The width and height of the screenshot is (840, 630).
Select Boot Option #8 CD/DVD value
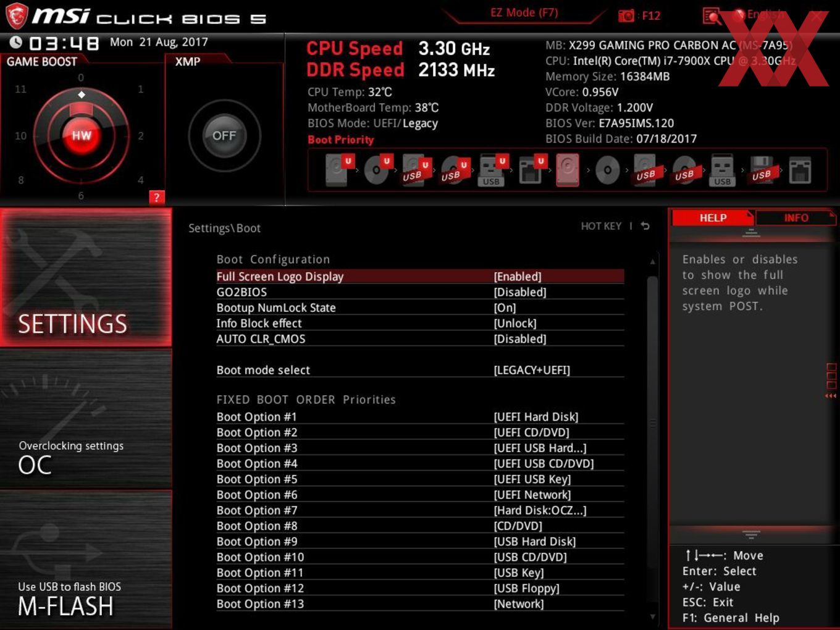(518, 526)
